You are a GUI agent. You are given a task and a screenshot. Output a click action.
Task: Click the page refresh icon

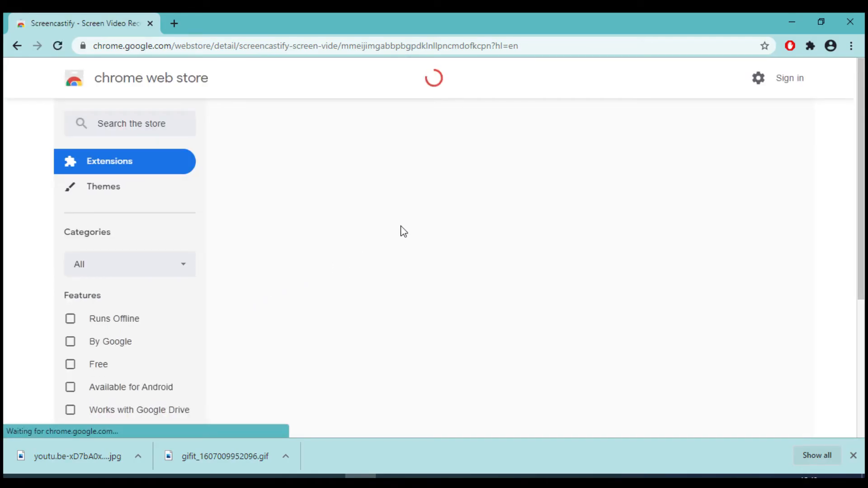58,46
